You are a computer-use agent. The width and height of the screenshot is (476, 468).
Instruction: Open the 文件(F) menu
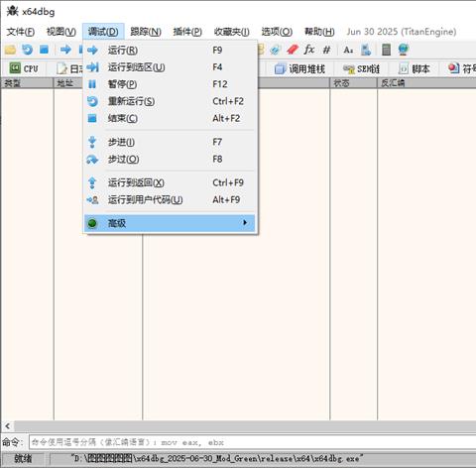click(x=21, y=32)
